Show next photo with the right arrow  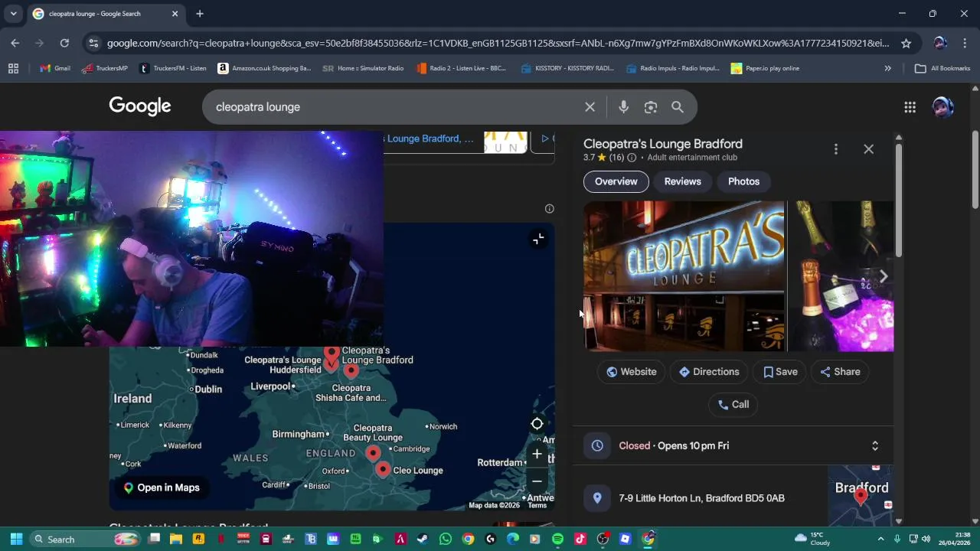[883, 276]
